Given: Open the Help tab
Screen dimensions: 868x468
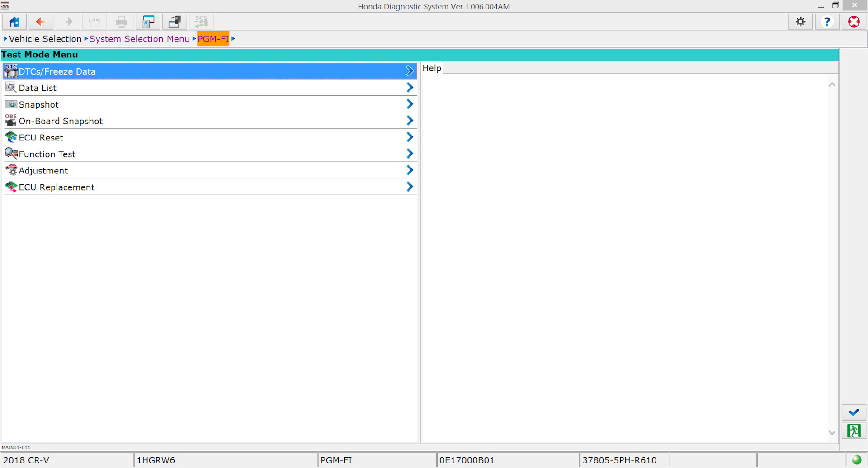Looking at the screenshot, I should coord(432,68).
